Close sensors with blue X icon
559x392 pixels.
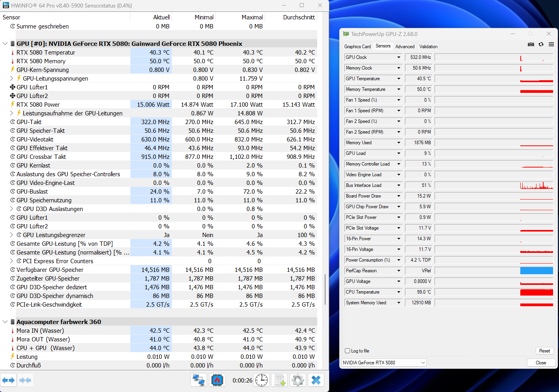316,380
